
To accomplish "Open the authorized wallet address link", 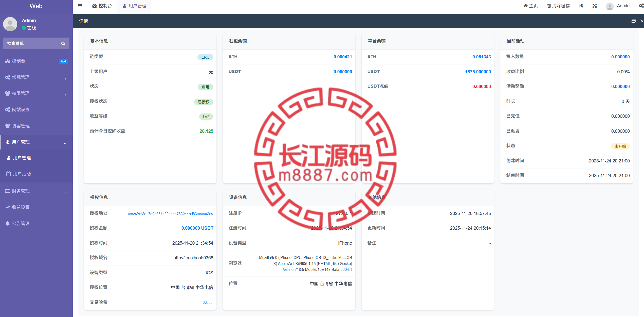I will pyautogui.click(x=171, y=214).
